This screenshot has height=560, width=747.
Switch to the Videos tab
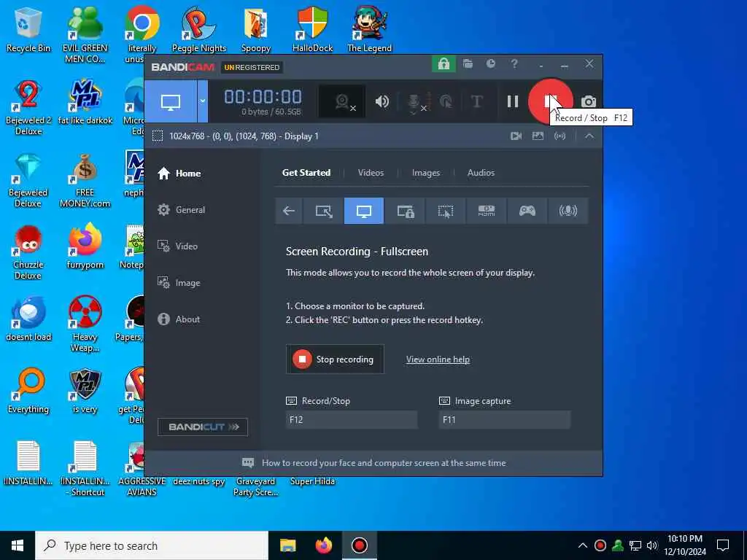click(x=371, y=173)
